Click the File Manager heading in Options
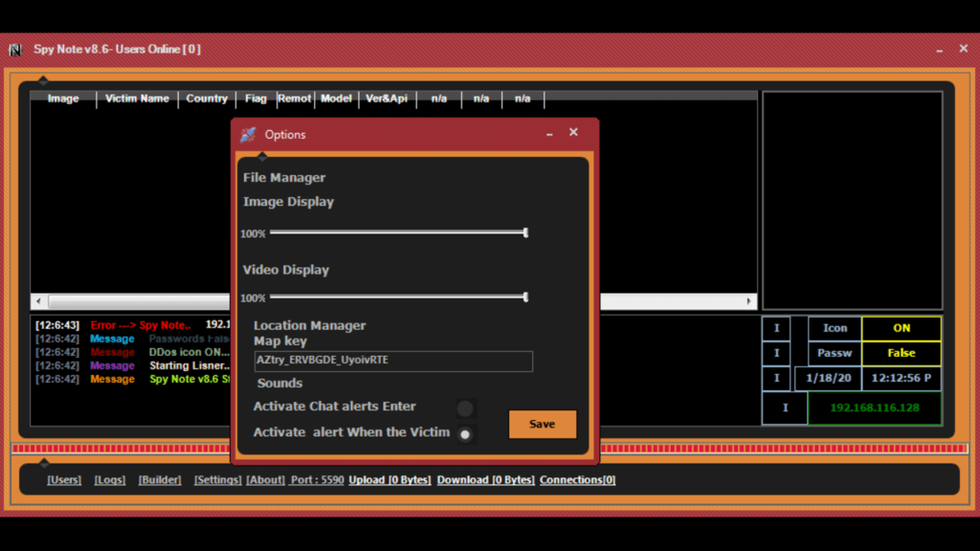The image size is (980, 551). click(284, 177)
